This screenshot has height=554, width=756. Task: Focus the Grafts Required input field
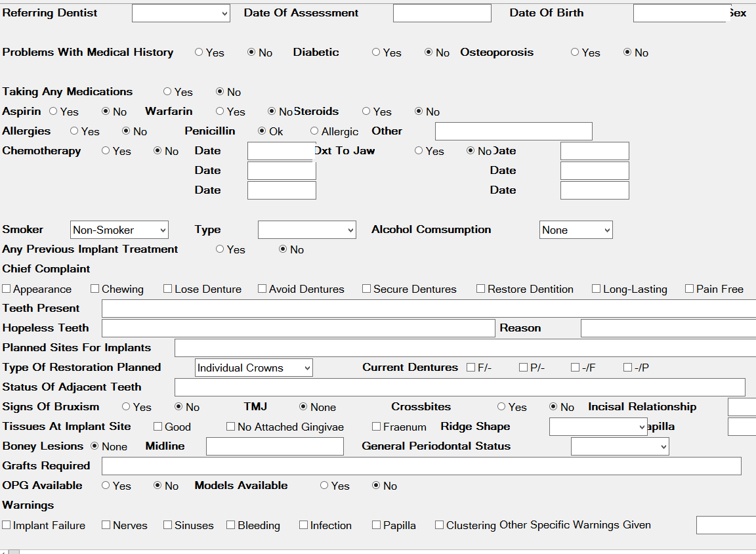pyautogui.click(x=421, y=466)
